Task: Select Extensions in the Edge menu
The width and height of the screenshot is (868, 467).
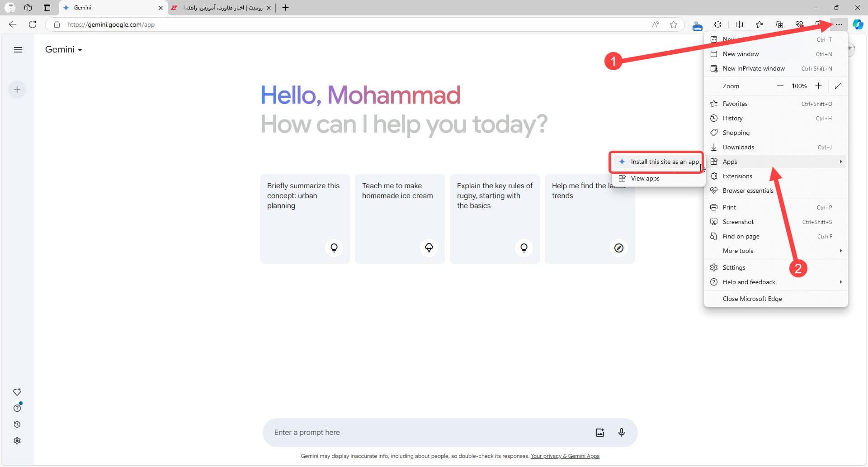Action: click(776, 176)
